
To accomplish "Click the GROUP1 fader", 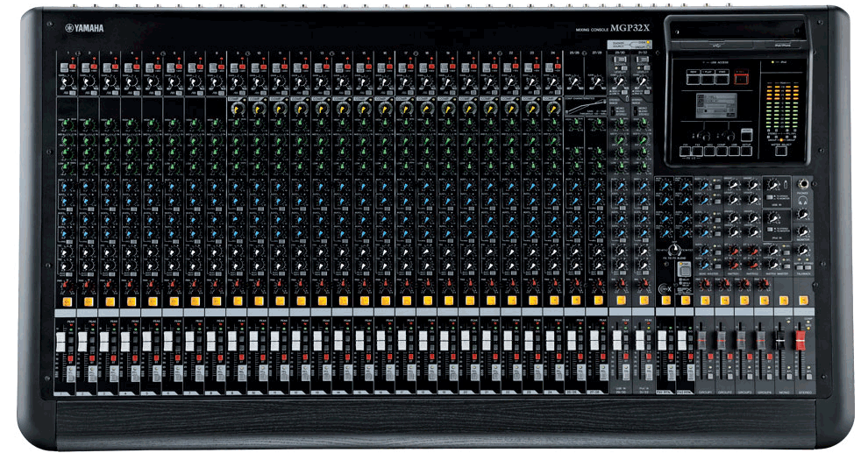I will (x=702, y=340).
